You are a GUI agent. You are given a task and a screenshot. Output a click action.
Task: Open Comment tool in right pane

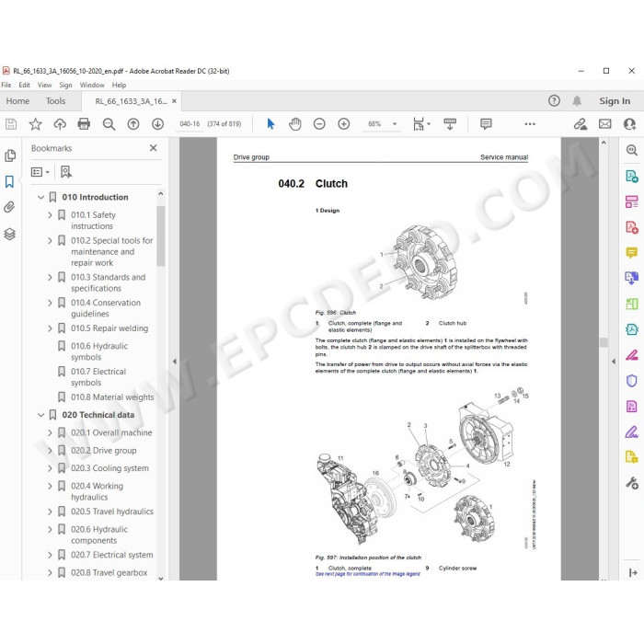point(632,252)
